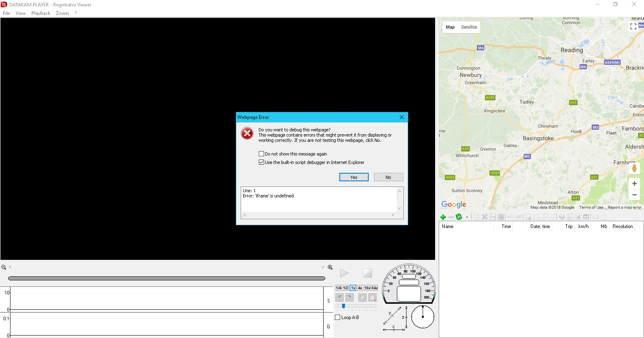Select the Street View pegman on map
This screenshot has height=338, width=644.
click(634, 168)
